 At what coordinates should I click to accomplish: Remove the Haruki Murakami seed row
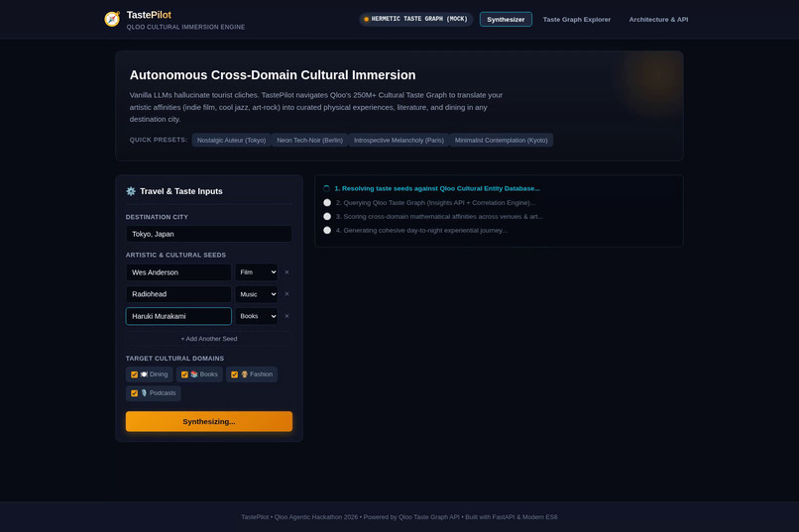[x=286, y=316]
